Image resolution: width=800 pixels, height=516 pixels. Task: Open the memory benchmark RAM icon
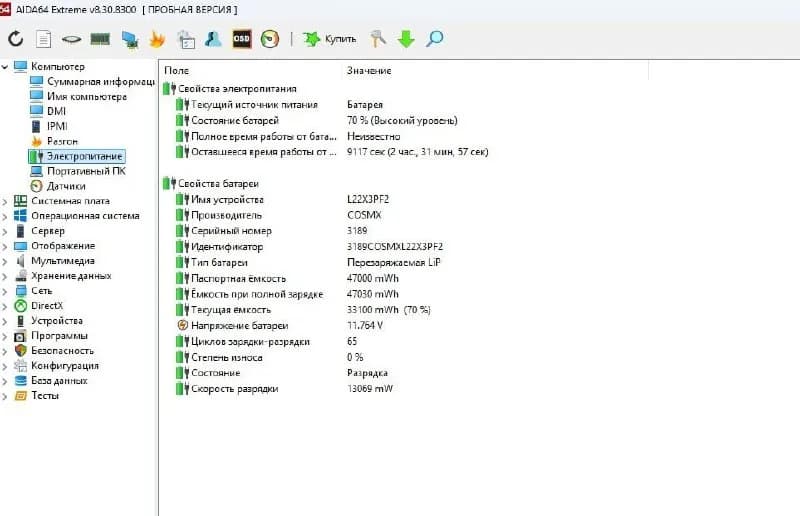coord(100,39)
